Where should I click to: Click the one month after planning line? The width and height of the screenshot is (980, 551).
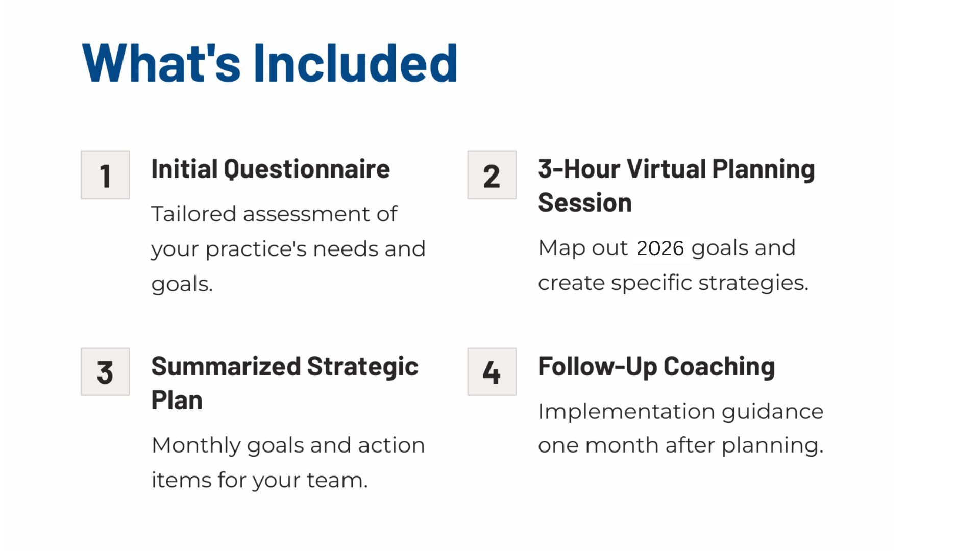pyautogui.click(x=681, y=445)
